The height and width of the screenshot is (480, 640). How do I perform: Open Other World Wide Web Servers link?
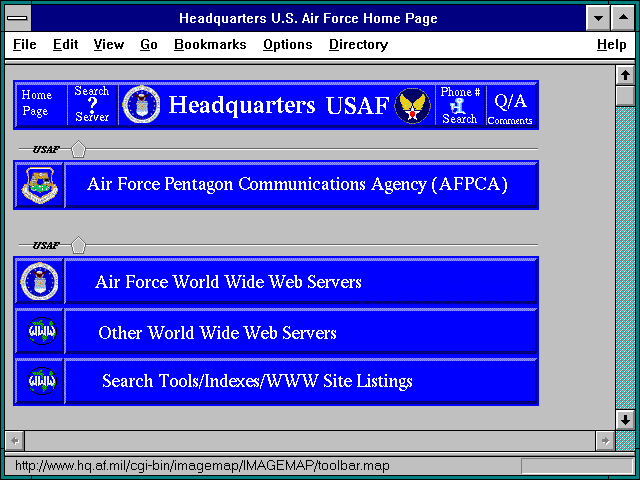click(x=300, y=331)
